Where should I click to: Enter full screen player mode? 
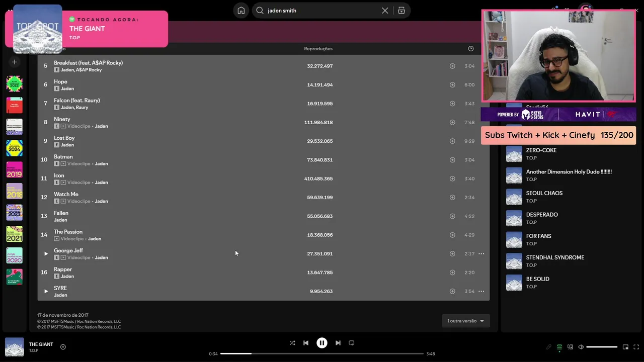click(636, 347)
